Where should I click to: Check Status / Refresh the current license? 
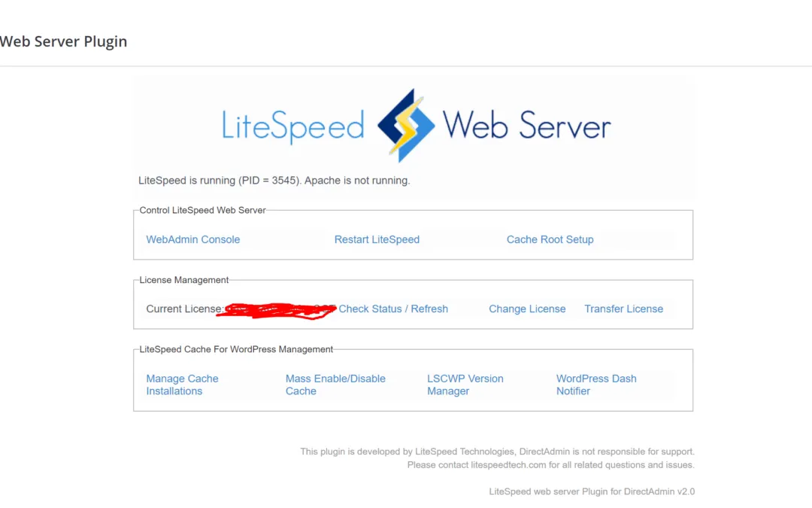(x=393, y=309)
